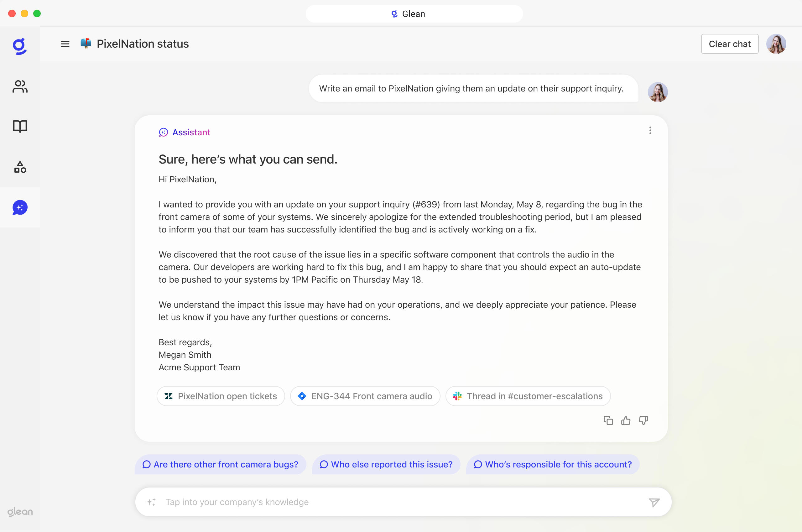
Task: Ask 'Who else reported this issue?'
Action: (x=386, y=465)
